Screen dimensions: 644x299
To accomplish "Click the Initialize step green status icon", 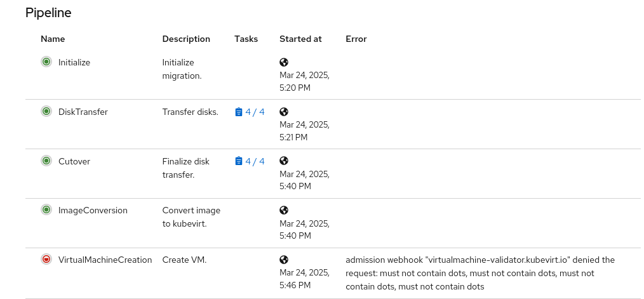I will coord(46,62).
